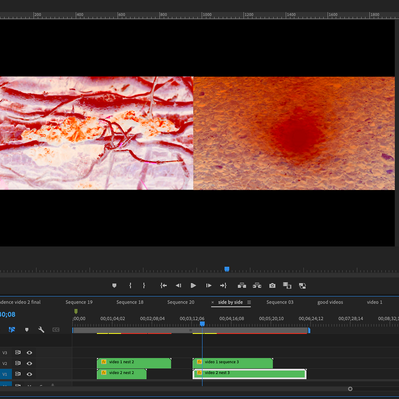Switch to the Sequence 18 tab
The image size is (399, 399).
[130, 302]
